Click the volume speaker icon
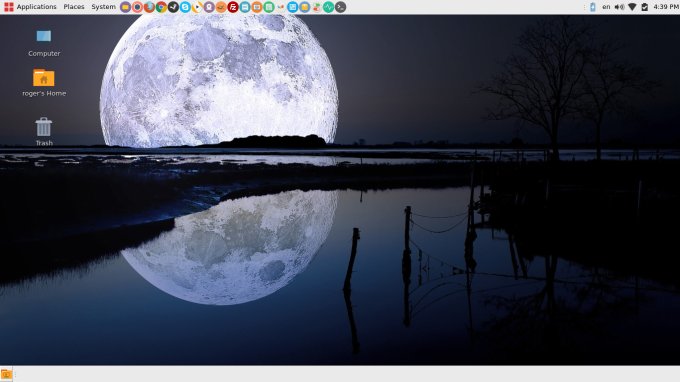The height and width of the screenshot is (382, 680). point(620,7)
